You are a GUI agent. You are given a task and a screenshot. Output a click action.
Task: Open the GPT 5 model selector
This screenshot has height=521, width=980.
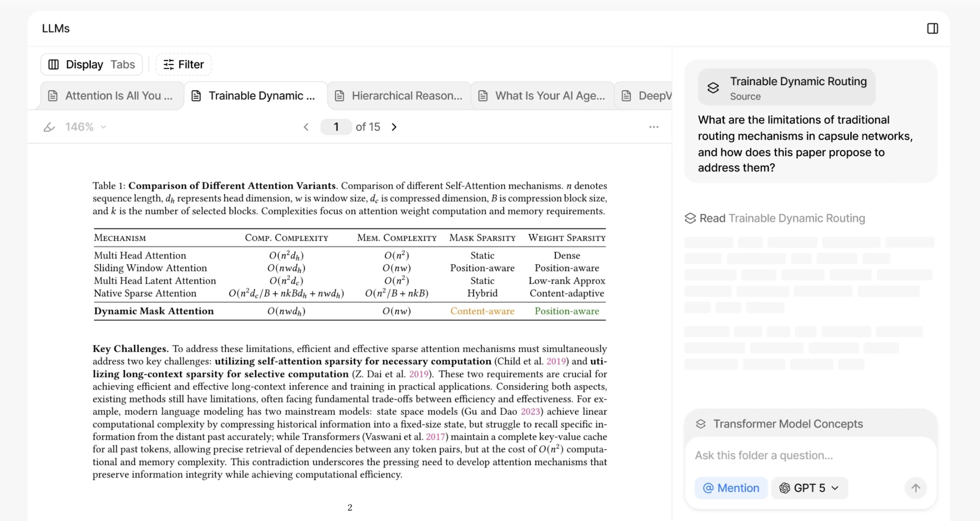click(x=809, y=488)
